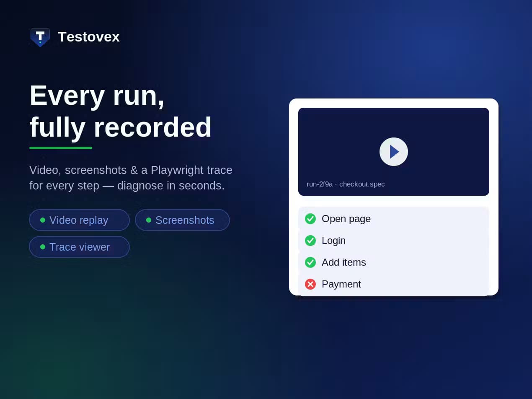Play the run-2f9a recording video
The width and height of the screenshot is (532, 399).
tap(394, 152)
